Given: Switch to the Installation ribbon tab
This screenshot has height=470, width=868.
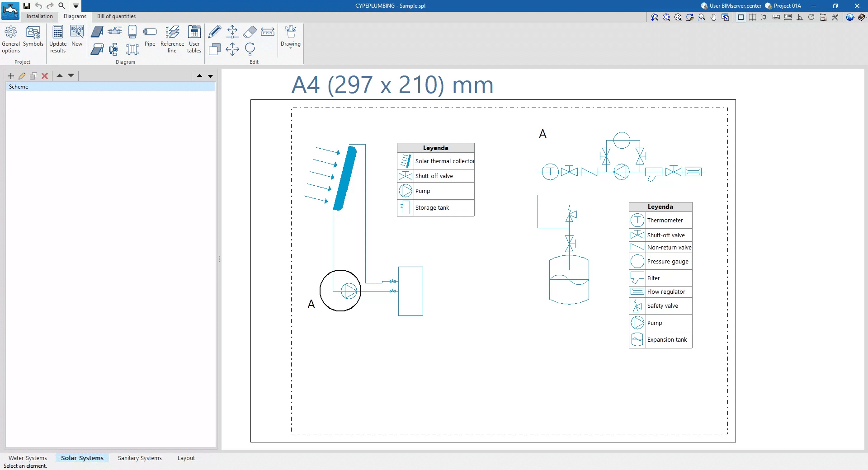Looking at the screenshot, I should (39, 16).
